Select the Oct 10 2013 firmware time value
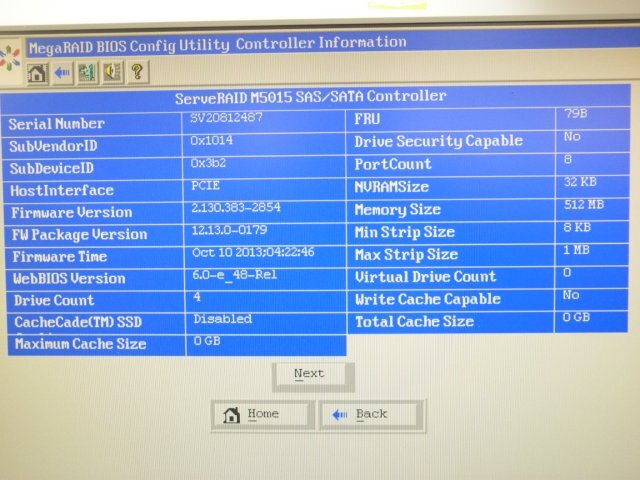The height and width of the screenshot is (480, 640). coord(253,252)
